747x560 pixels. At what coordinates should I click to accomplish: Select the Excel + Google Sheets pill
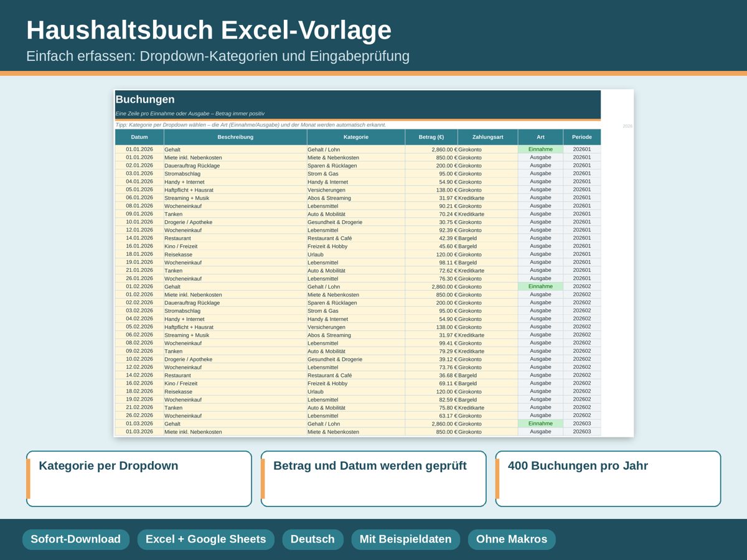(205, 539)
